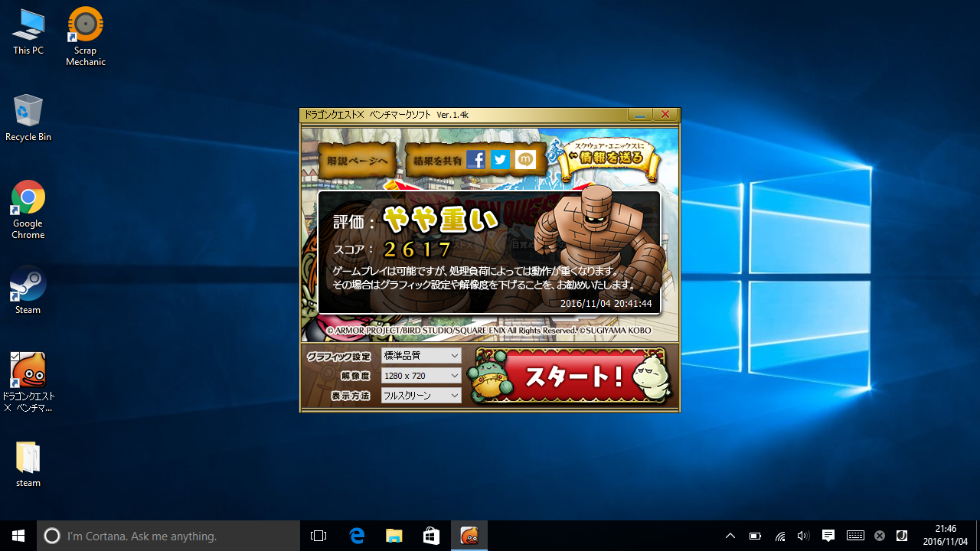980x551 pixels.
Task: Close the Dragon Quest X benchmark window
Action: pyautogui.click(x=665, y=115)
